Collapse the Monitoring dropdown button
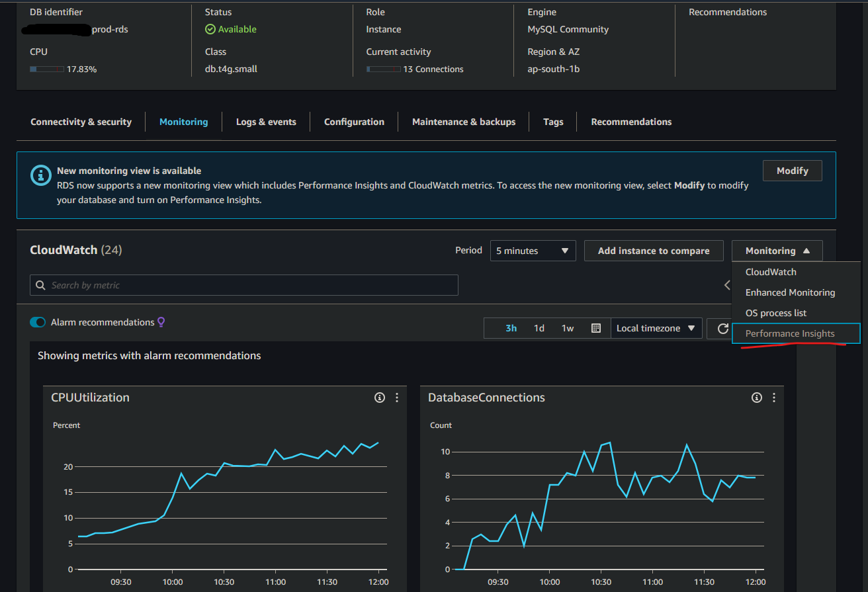Screen dimensions: 868x592 point(777,251)
